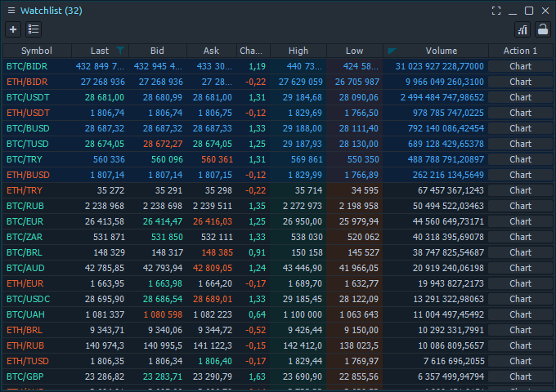The height and width of the screenshot is (392, 556).
Task: Select the BTC/EUR symbol
Action: [x=25, y=221]
